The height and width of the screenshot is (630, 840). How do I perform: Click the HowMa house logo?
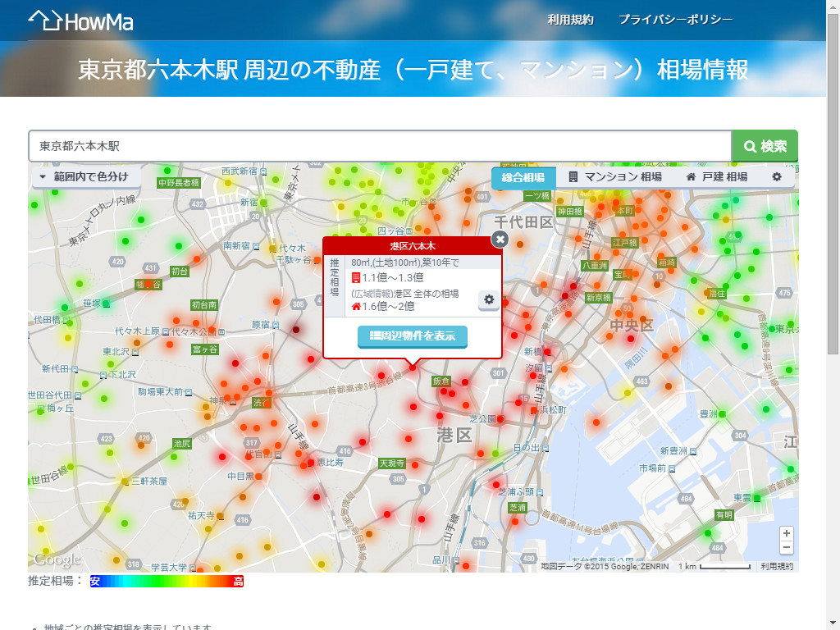coord(80,21)
